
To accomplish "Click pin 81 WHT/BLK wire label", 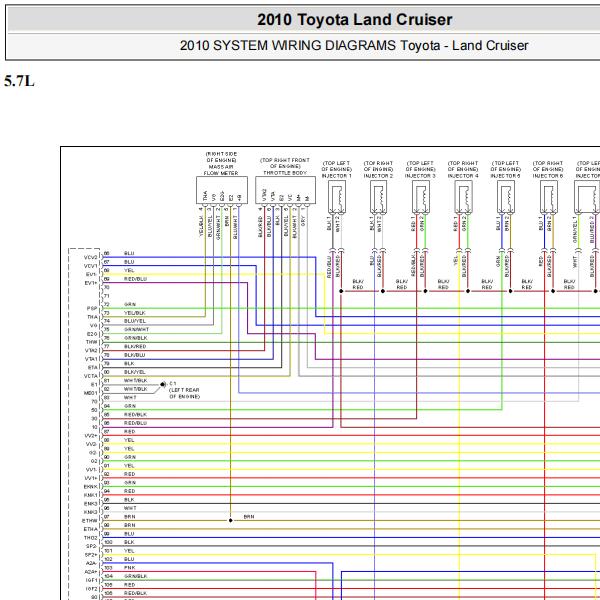I will [x=135, y=381].
